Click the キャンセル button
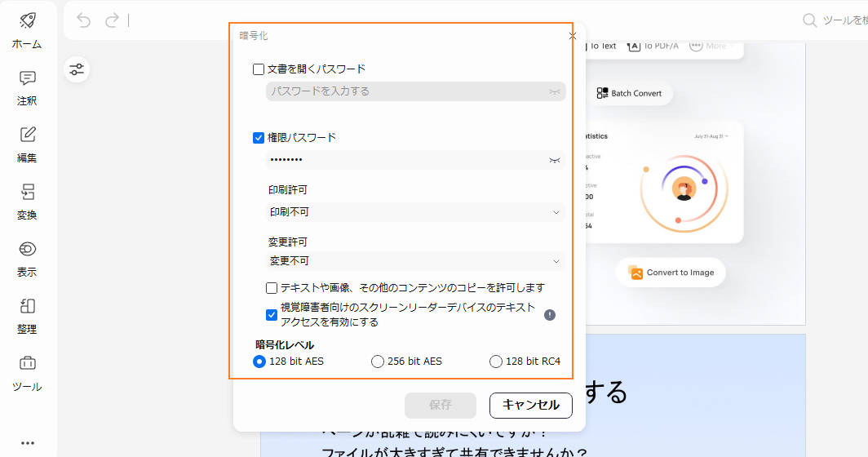Screen dimensions: 868x457 531,405
